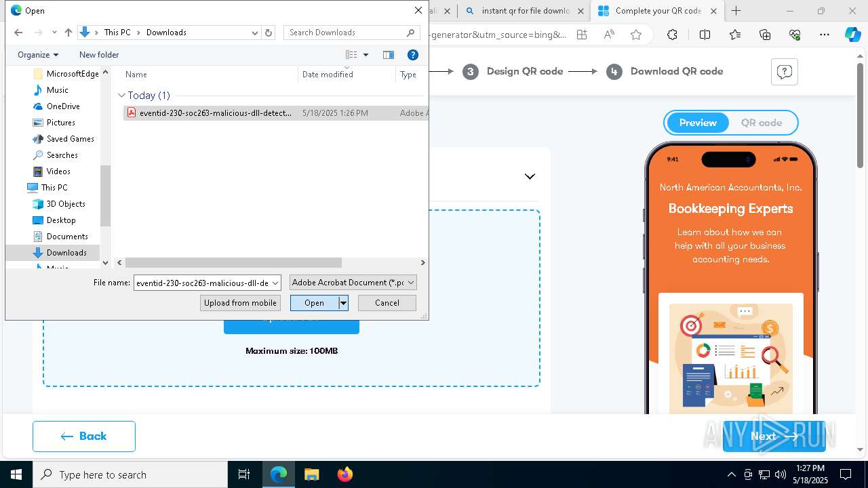Screen dimensions: 868x488
Task: Select Downloads in navigation tree
Action: pos(66,253)
